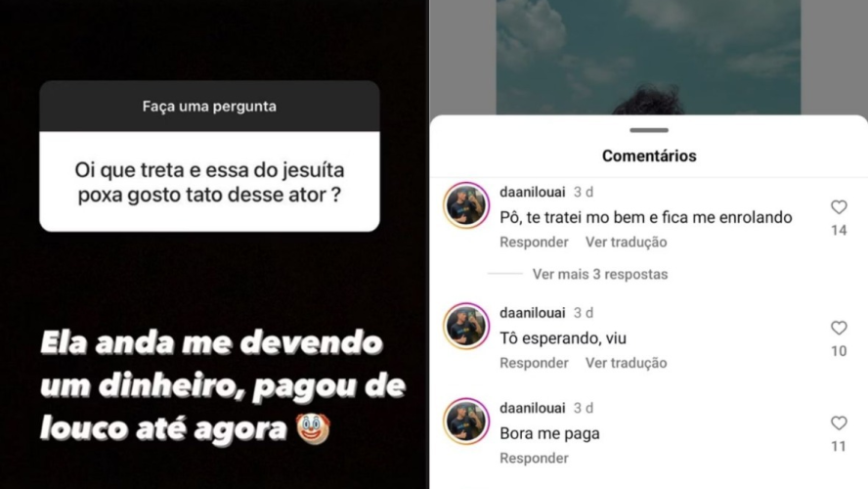Expand 'Ver mais 3 respostas' replies
This screenshot has width=868, height=489.
pos(600,274)
